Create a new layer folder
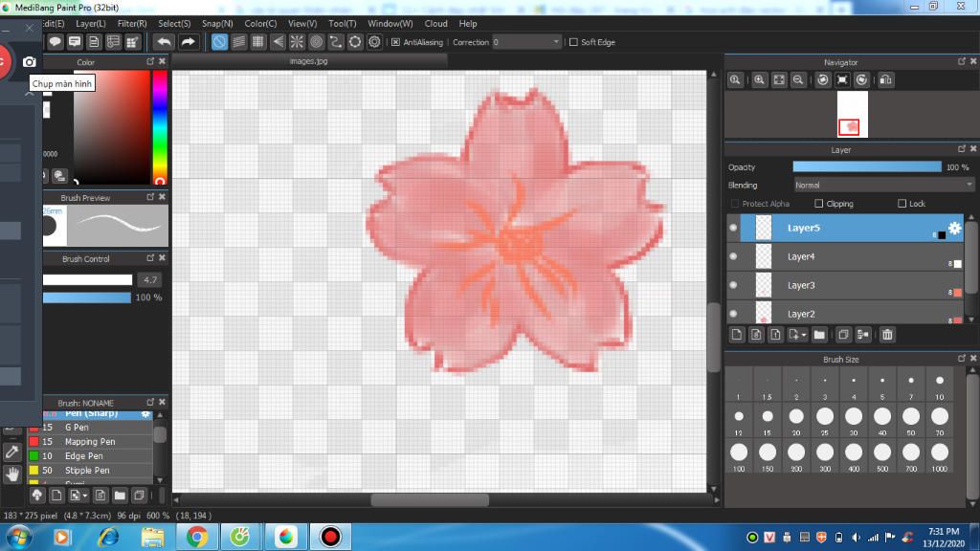Viewport: 980px width, 551px height. click(819, 335)
